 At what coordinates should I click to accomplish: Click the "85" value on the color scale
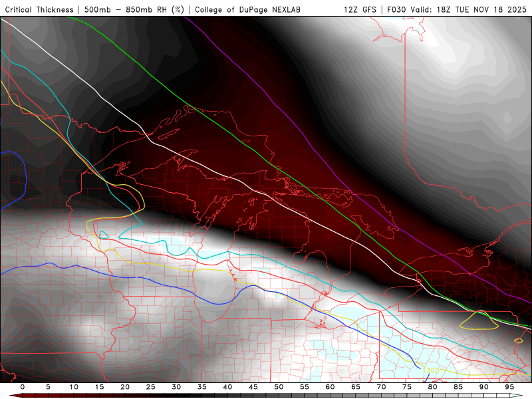(458, 387)
